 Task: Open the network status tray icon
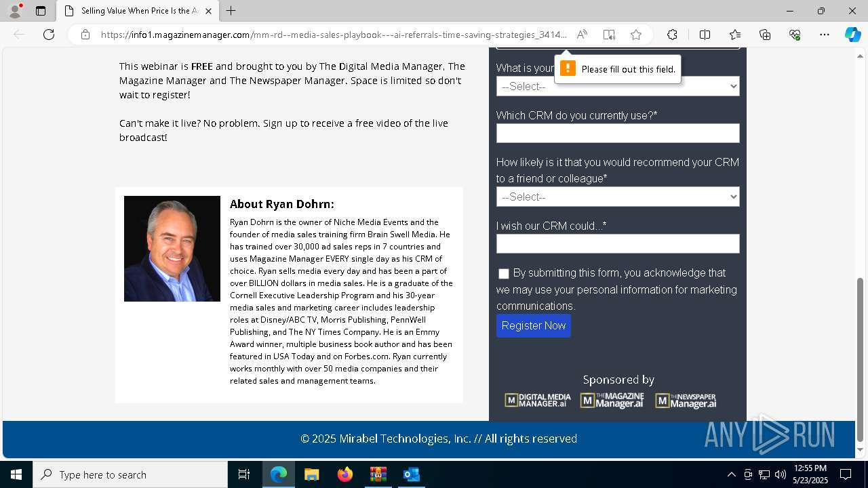[x=764, y=474]
